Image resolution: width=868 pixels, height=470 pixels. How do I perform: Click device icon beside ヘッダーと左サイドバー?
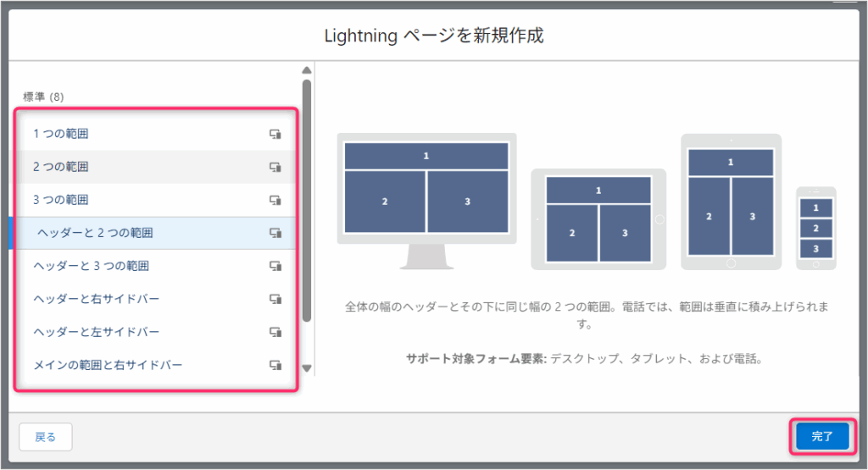(275, 332)
